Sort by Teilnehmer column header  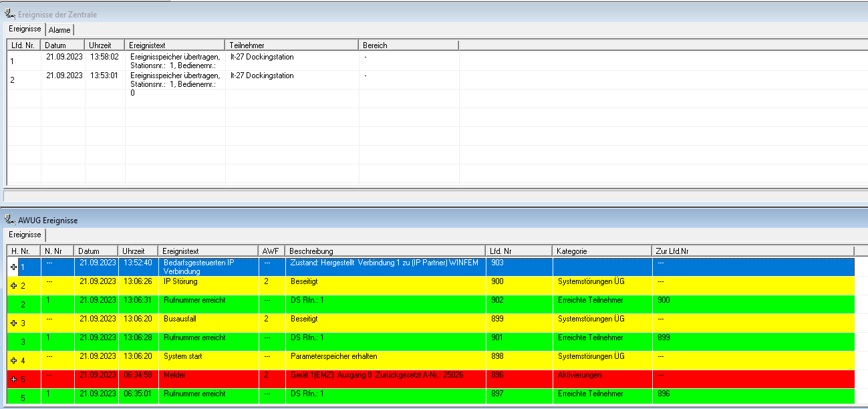(292, 45)
